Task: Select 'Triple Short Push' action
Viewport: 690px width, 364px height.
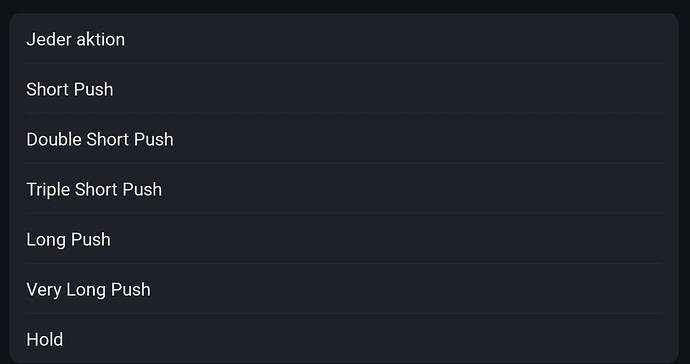Action: [344, 189]
